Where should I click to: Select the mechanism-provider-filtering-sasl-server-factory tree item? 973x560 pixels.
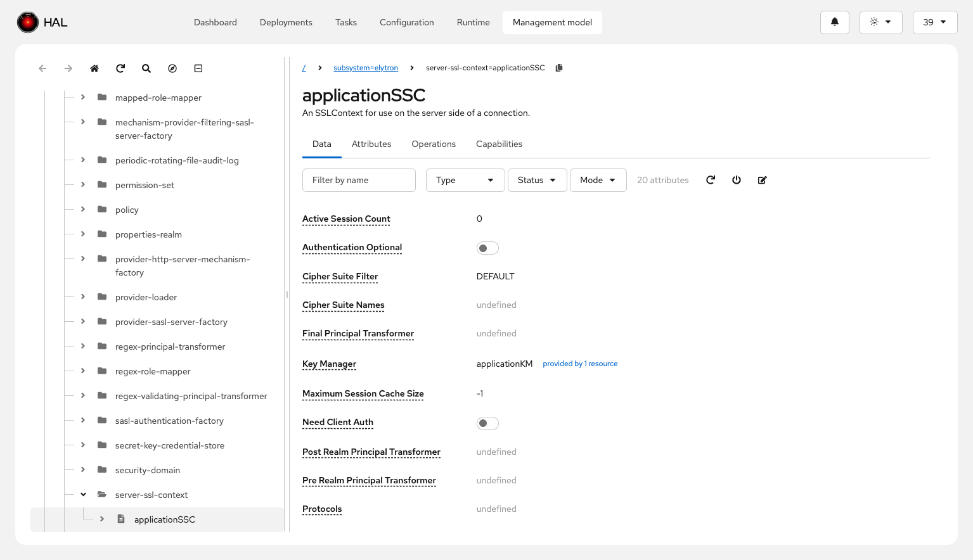tap(184, 129)
